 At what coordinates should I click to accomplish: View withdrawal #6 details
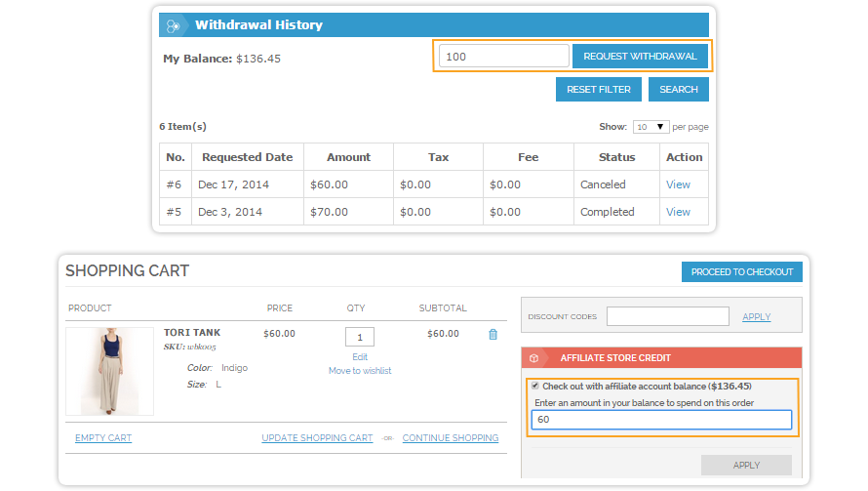coord(678,184)
